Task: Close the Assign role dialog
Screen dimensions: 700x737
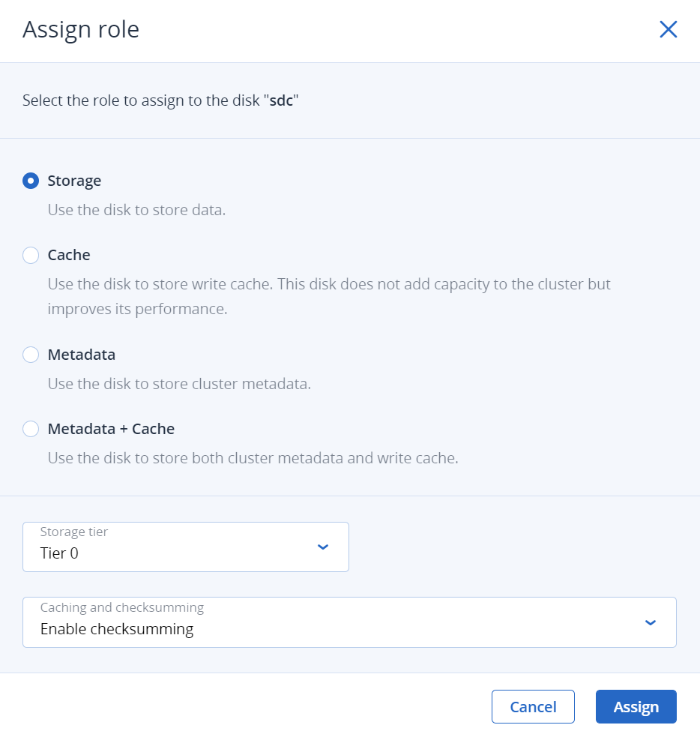Action: tap(668, 29)
